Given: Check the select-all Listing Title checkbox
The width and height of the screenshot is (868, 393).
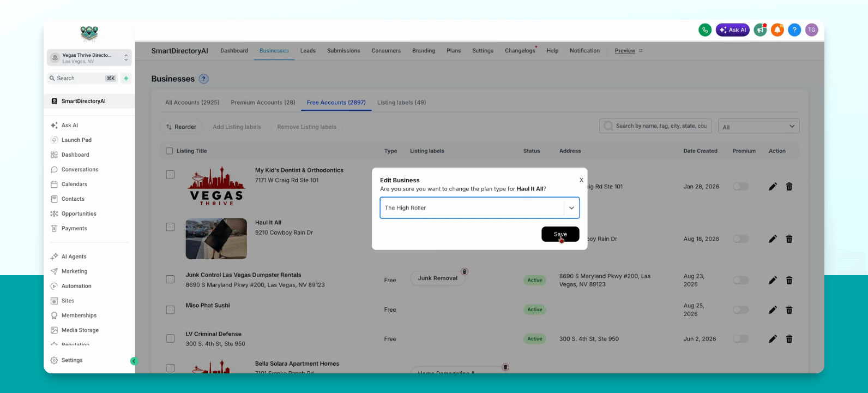Looking at the screenshot, I should (170, 151).
